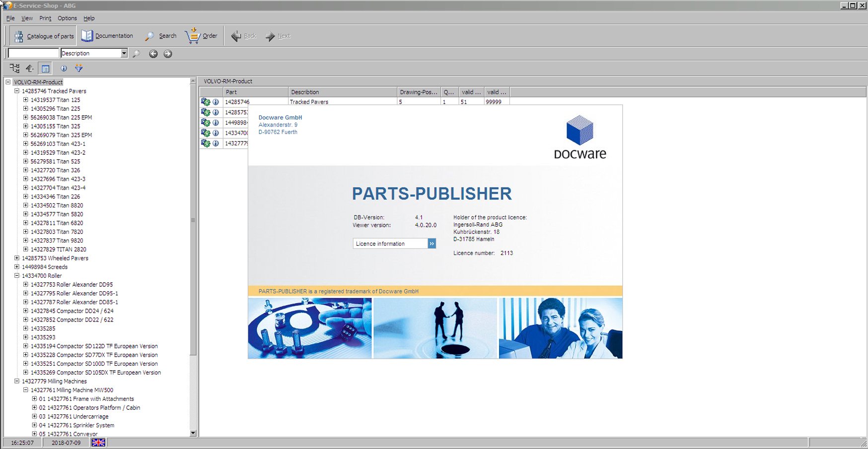The width and height of the screenshot is (868, 449).
Task: Click the tree panel scroll down arrow
Action: tap(193, 433)
